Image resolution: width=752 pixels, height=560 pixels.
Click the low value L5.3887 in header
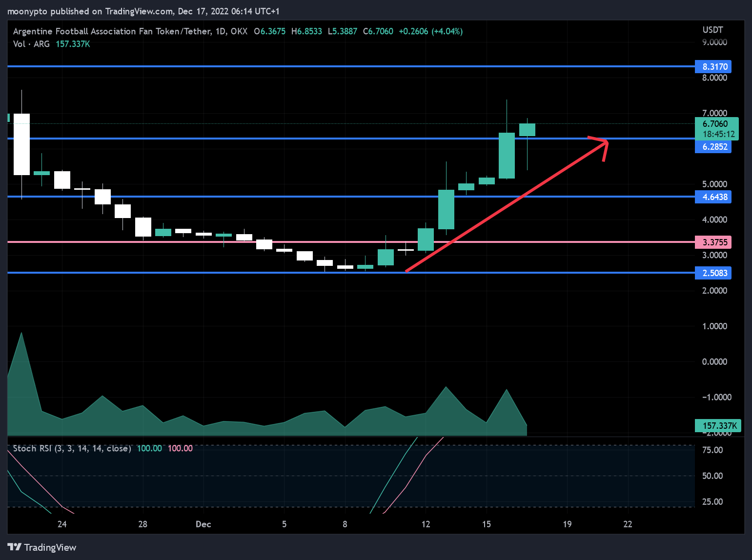point(342,31)
